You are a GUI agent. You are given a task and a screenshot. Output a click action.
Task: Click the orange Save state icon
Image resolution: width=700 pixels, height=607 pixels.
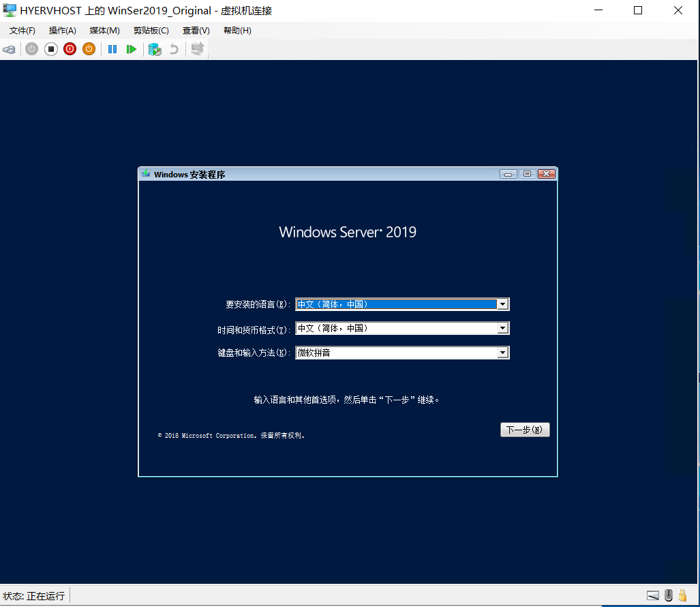[89, 49]
